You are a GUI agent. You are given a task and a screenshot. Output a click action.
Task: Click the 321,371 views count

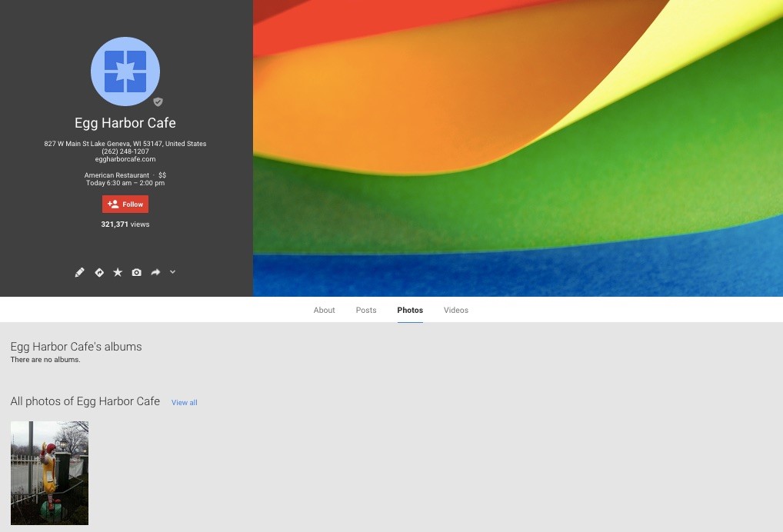pos(125,224)
